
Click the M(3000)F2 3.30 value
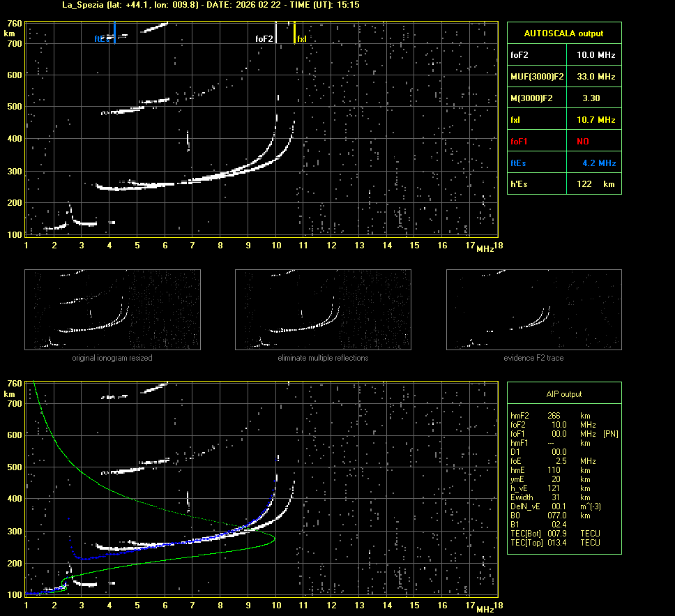point(591,98)
